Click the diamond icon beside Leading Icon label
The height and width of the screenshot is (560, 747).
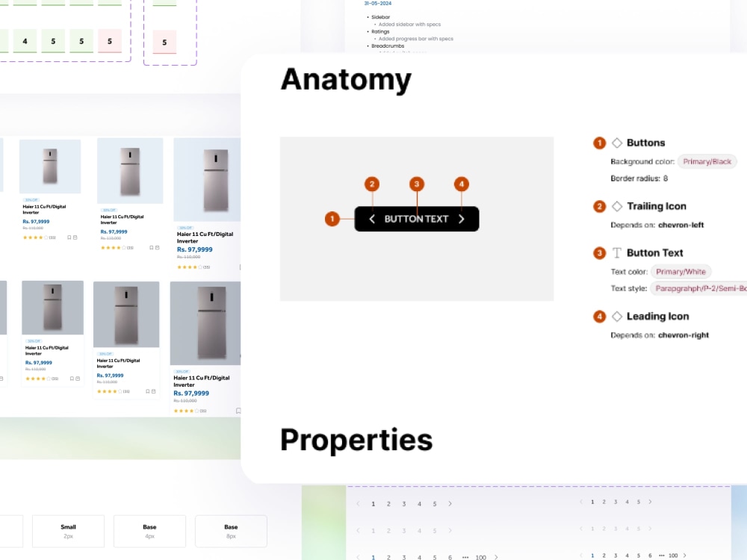click(617, 316)
